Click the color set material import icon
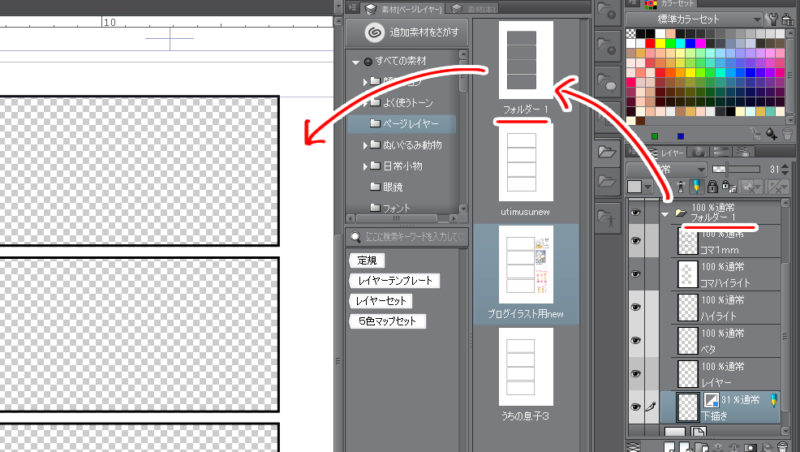 point(788,19)
